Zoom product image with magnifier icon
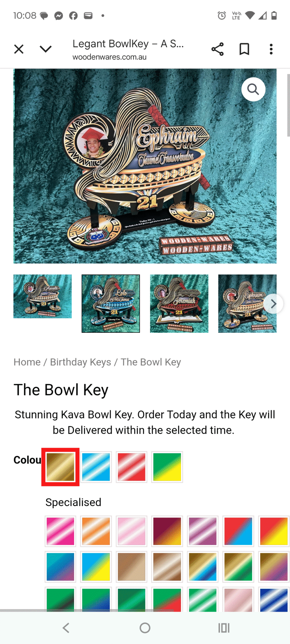This screenshot has height=644, width=290. [x=253, y=90]
